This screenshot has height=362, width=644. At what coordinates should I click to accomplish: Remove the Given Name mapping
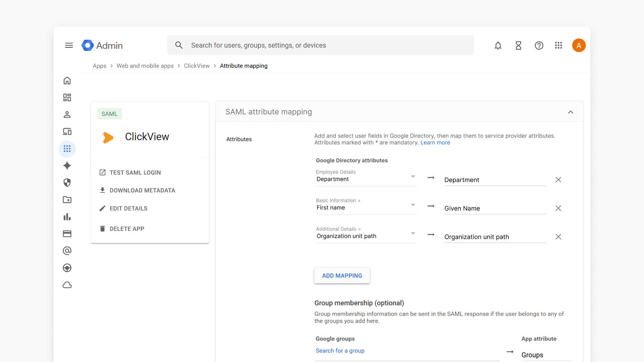[x=558, y=208]
